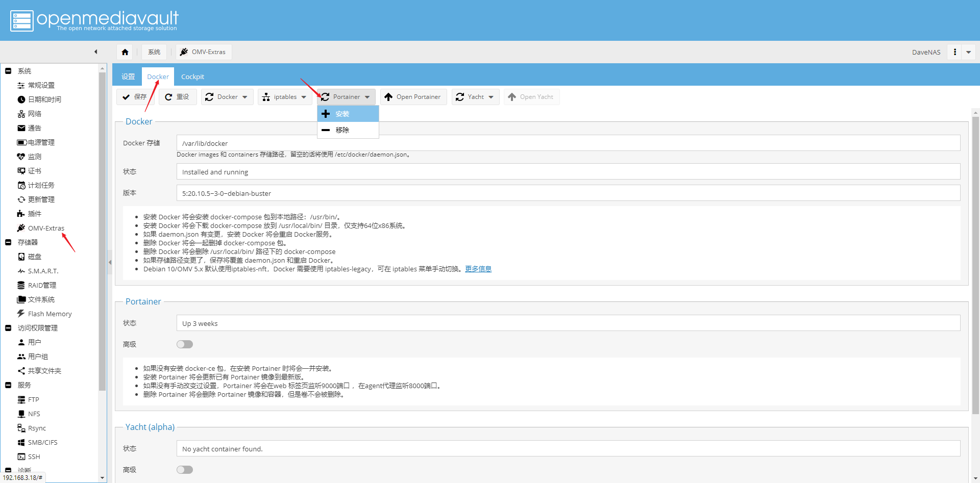Click the three-dot options menu icon
This screenshot has height=483, width=980.
point(954,52)
